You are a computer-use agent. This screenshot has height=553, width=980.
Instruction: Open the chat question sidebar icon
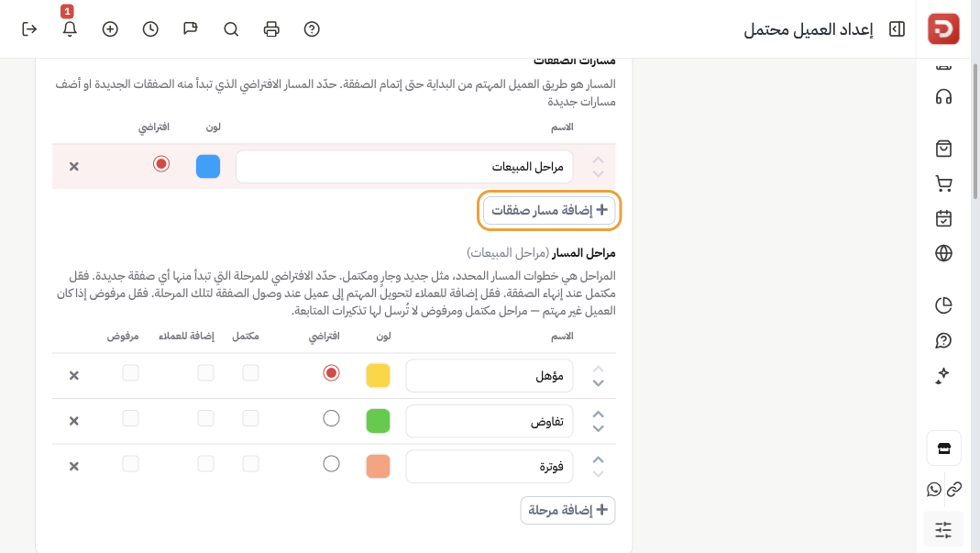tap(943, 340)
